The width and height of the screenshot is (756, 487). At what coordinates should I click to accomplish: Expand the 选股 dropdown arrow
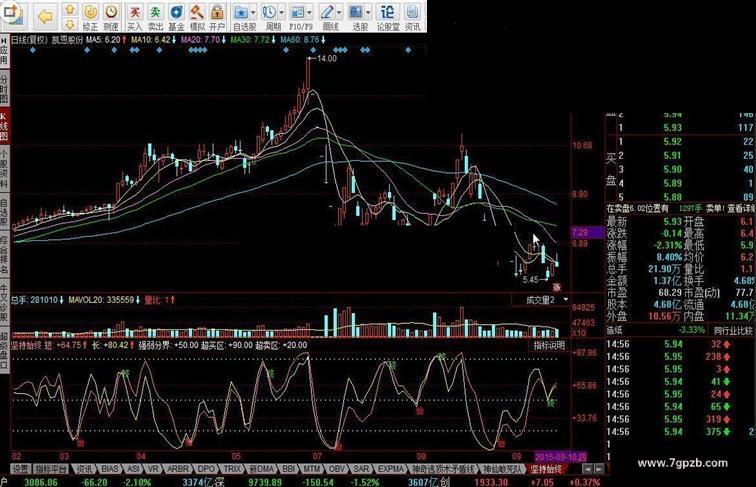tap(368, 12)
